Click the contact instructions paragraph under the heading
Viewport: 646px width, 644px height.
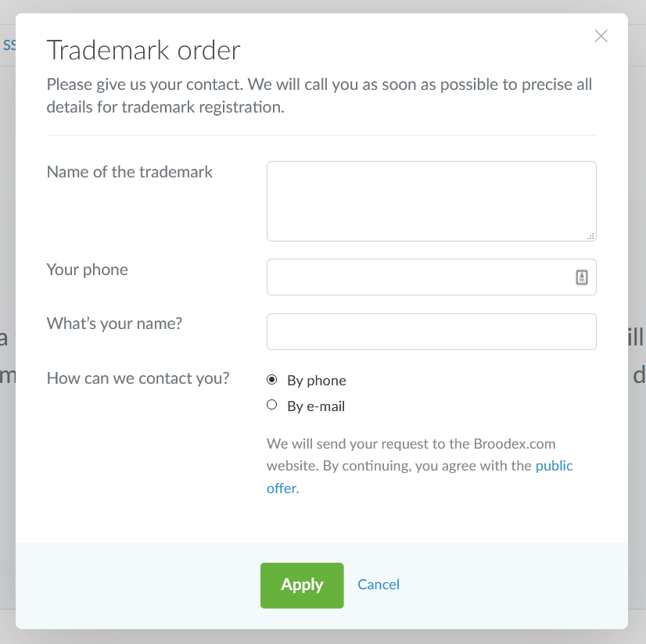tap(319, 95)
